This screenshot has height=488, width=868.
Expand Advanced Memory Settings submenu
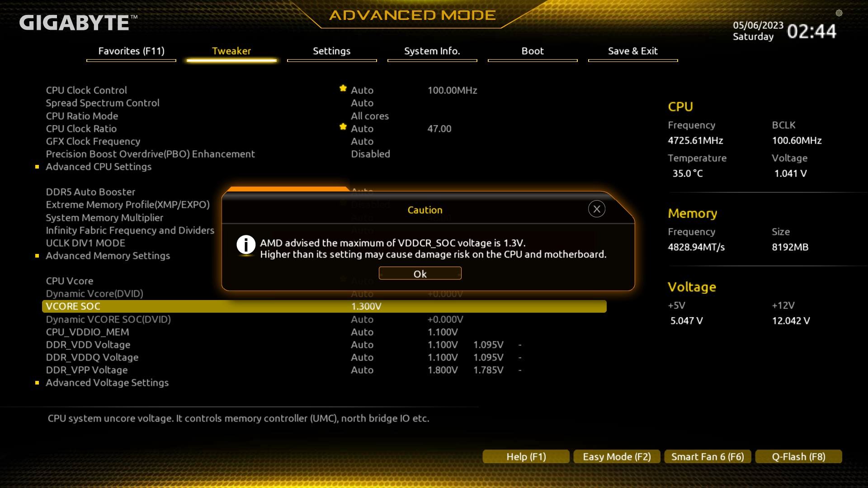click(x=108, y=256)
